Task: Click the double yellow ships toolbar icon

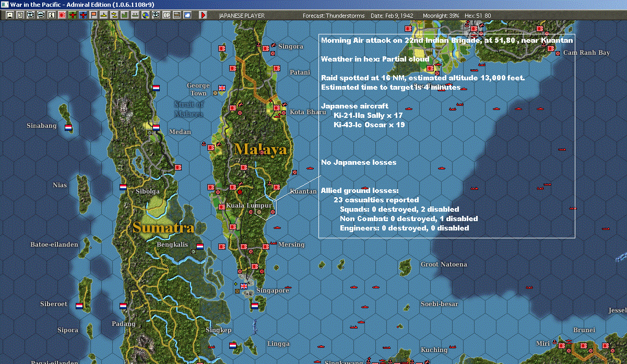Action: [114, 15]
